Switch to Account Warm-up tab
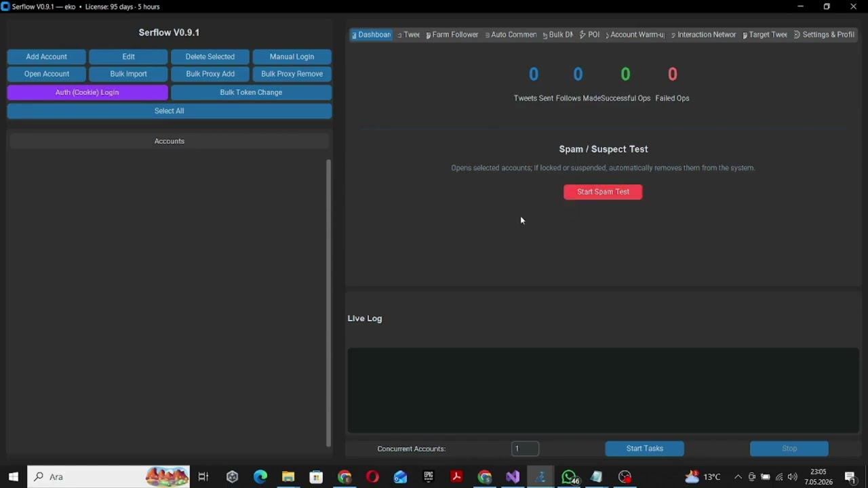Image resolution: width=868 pixels, height=488 pixels. [x=635, y=35]
